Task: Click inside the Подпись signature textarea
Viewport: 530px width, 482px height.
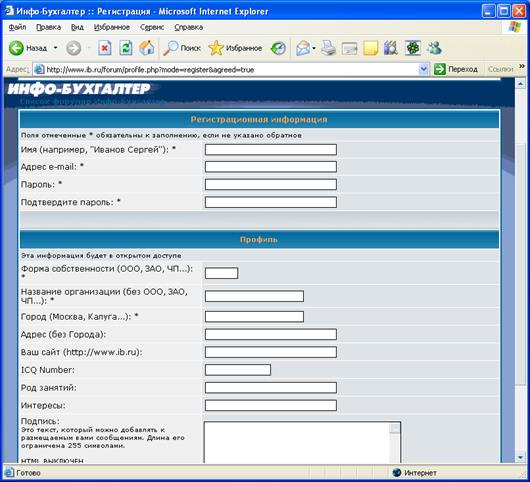Action: click(297, 442)
